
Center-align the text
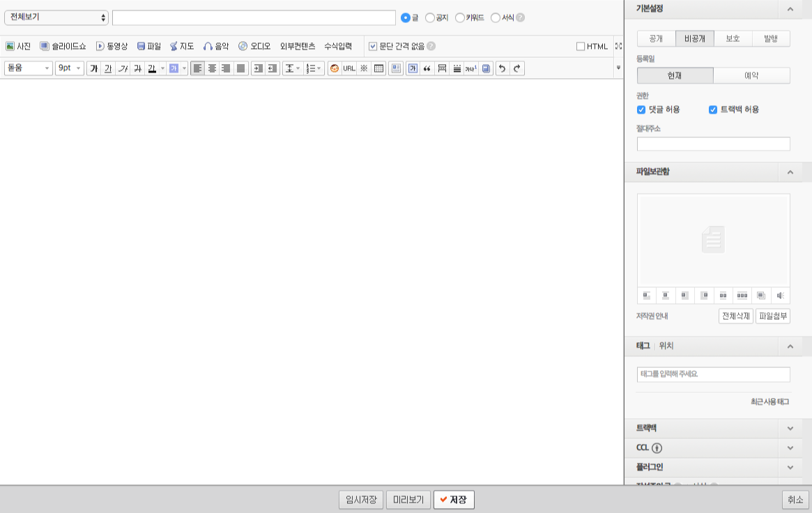212,68
